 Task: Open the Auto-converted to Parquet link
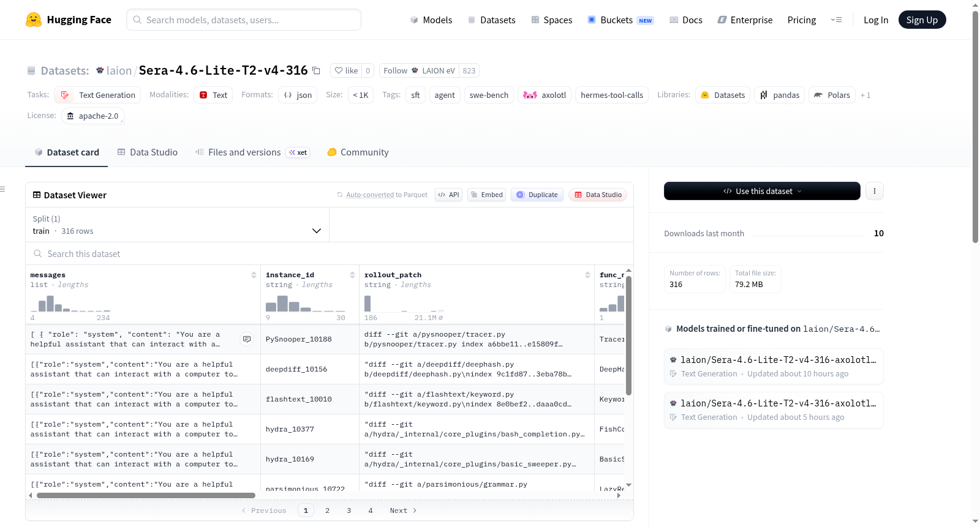(x=370, y=195)
